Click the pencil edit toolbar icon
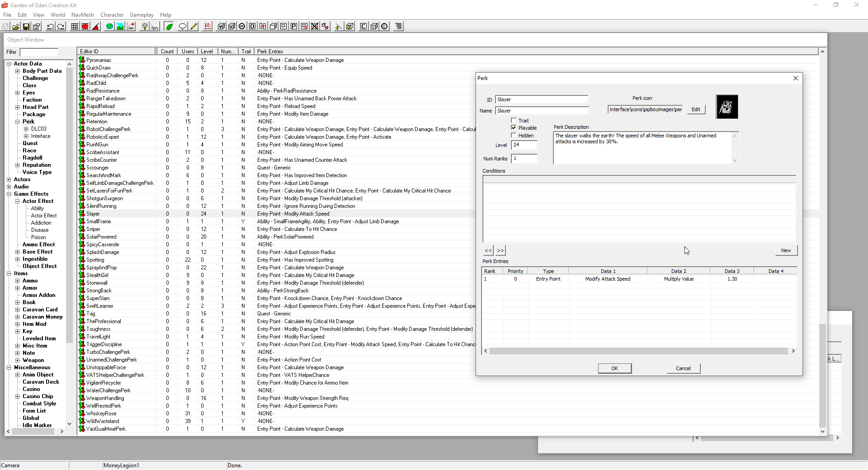The height and width of the screenshot is (470, 868). pos(193,27)
